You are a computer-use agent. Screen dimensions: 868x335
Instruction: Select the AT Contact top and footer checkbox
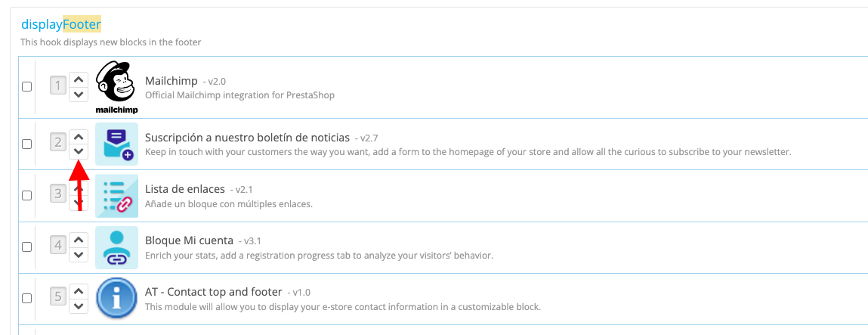click(26, 299)
